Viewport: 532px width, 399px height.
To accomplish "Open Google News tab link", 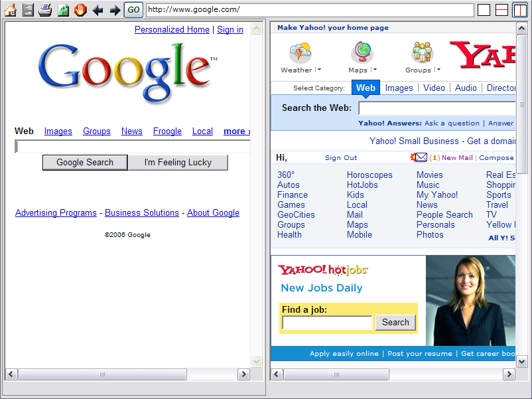I will click(131, 131).
